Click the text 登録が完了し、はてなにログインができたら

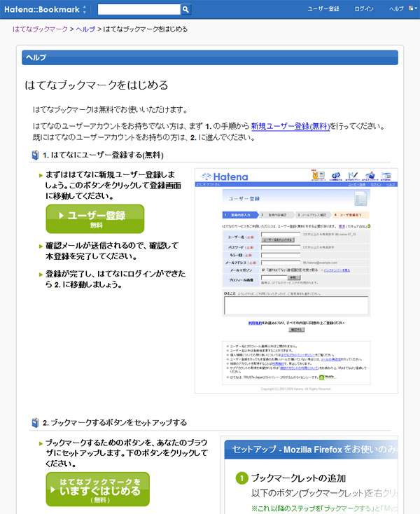[115, 279]
